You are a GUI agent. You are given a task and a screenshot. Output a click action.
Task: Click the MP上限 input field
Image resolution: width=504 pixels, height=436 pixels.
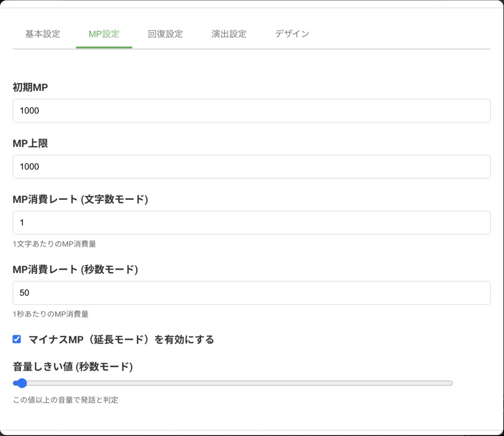252,166
